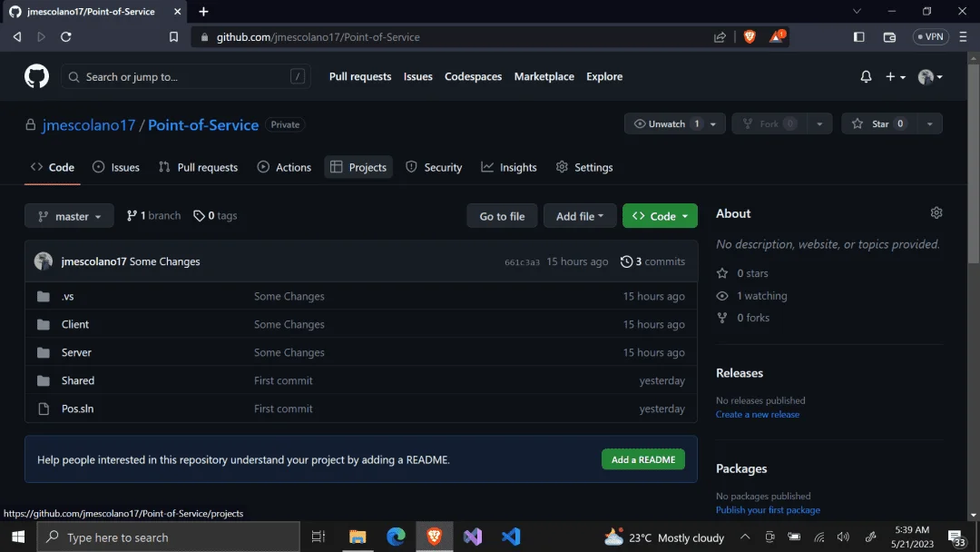Star this repository

click(878, 123)
